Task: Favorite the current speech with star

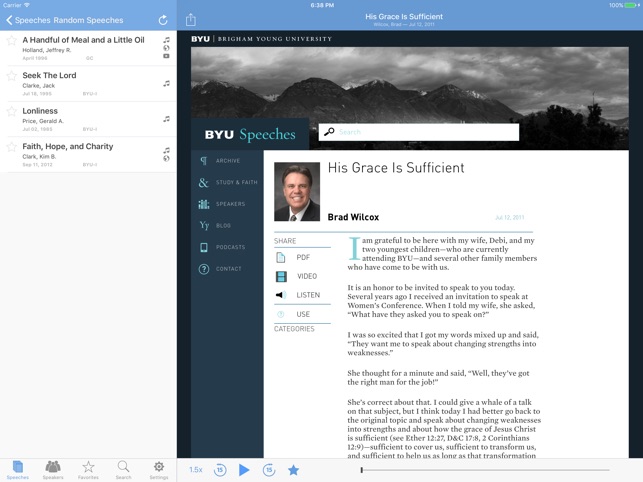Action: [294, 469]
